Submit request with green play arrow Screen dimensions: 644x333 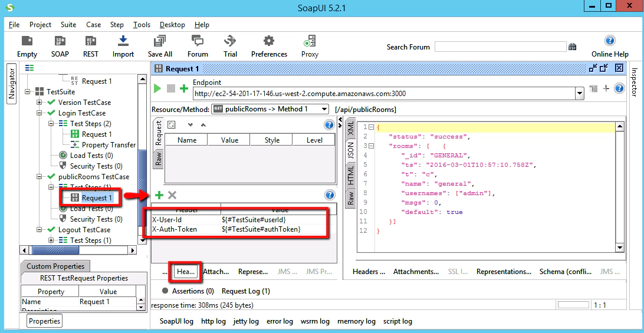tap(157, 88)
